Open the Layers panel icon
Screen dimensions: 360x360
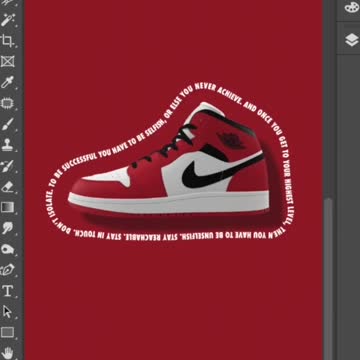coord(351,40)
